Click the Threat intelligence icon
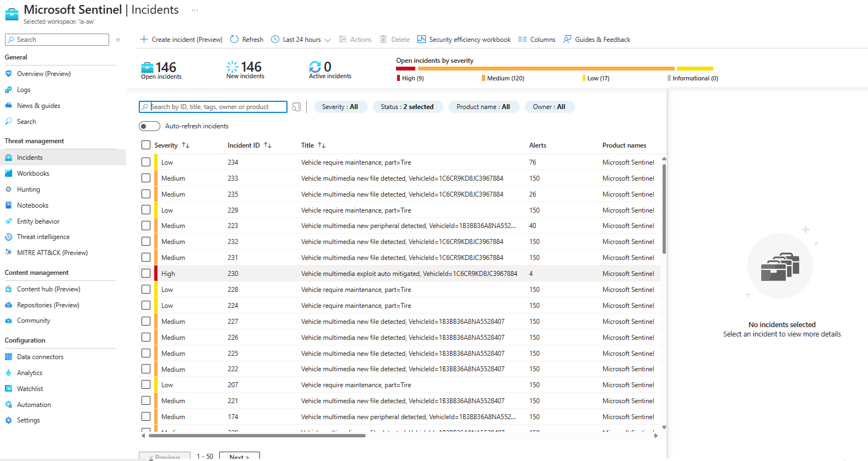 point(8,237)
